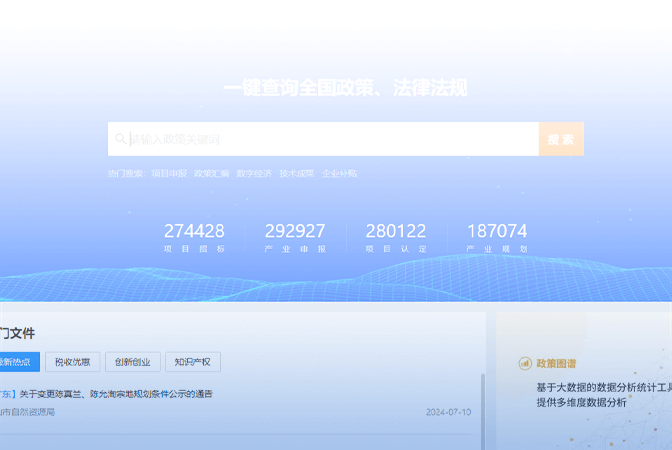This screenshot has width=672, height=450.
Task: Switch to the 知识产权 tab
Action: 193,362
